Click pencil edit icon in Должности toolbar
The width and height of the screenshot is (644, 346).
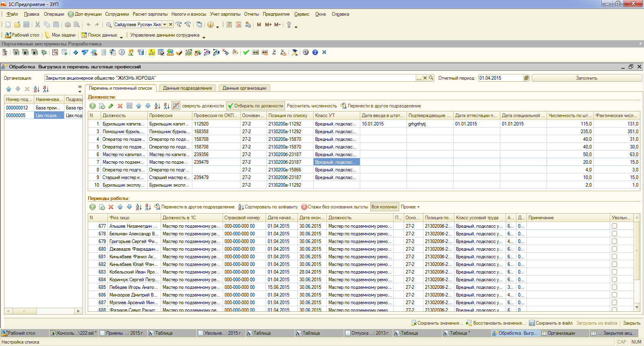point(111,106)
